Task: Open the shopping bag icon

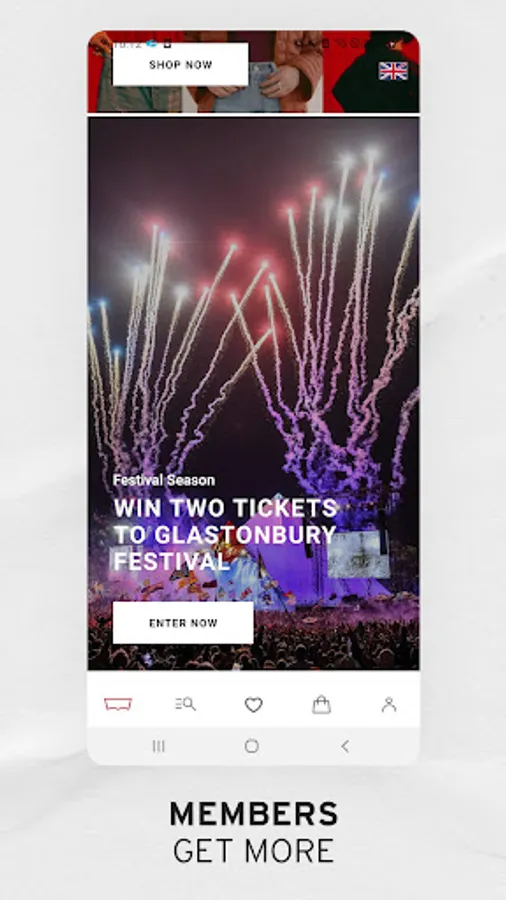Action: point(321,704)
